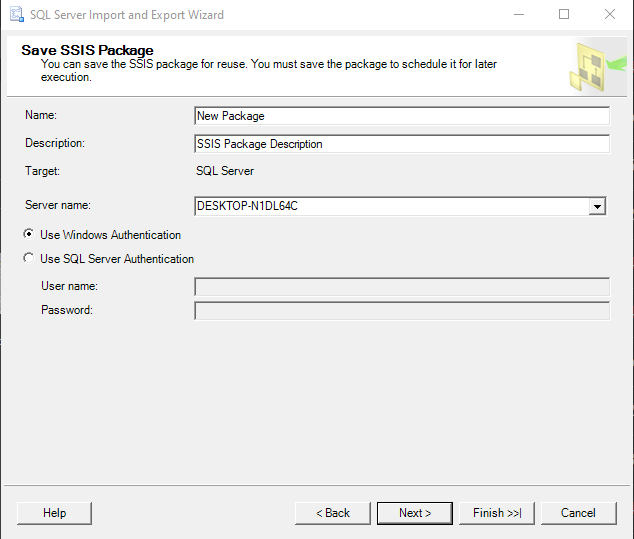Click the window title 'SQL Server Import and Export Wizard'
Viewport: 634px width, 539px height.
(x=127, y=15)
